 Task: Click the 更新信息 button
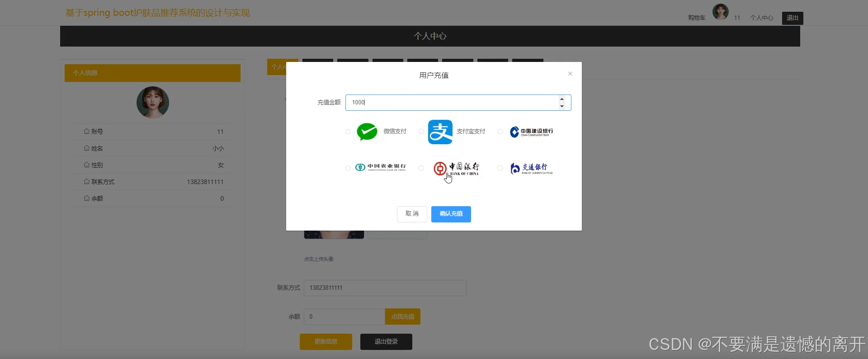tap(326, 342)
